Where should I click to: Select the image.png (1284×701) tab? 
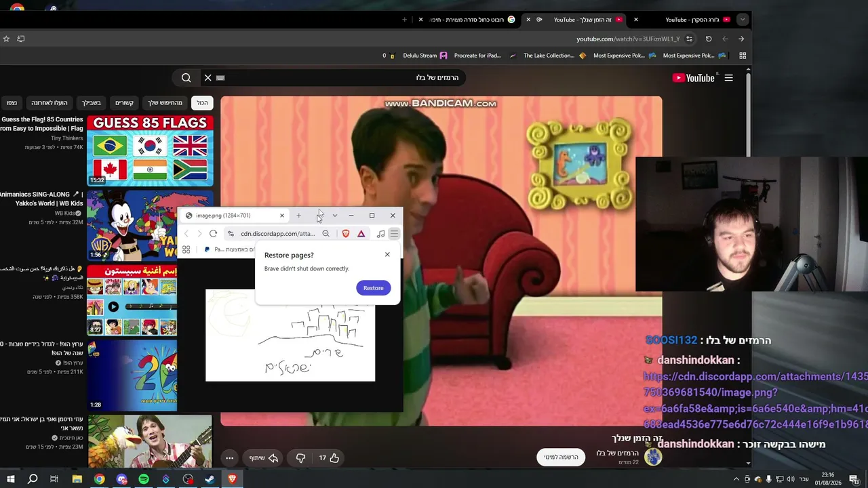click(235, 216)
